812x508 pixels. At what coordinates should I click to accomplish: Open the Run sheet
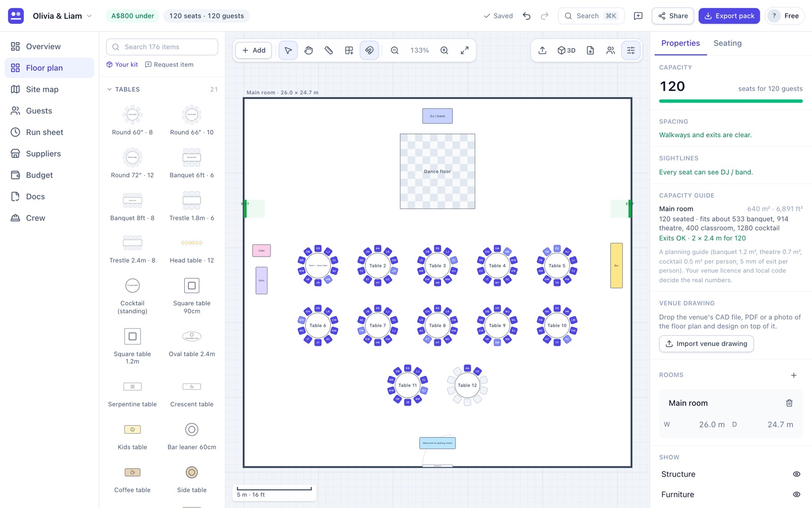pyautogui.click(x=49, y=132)
